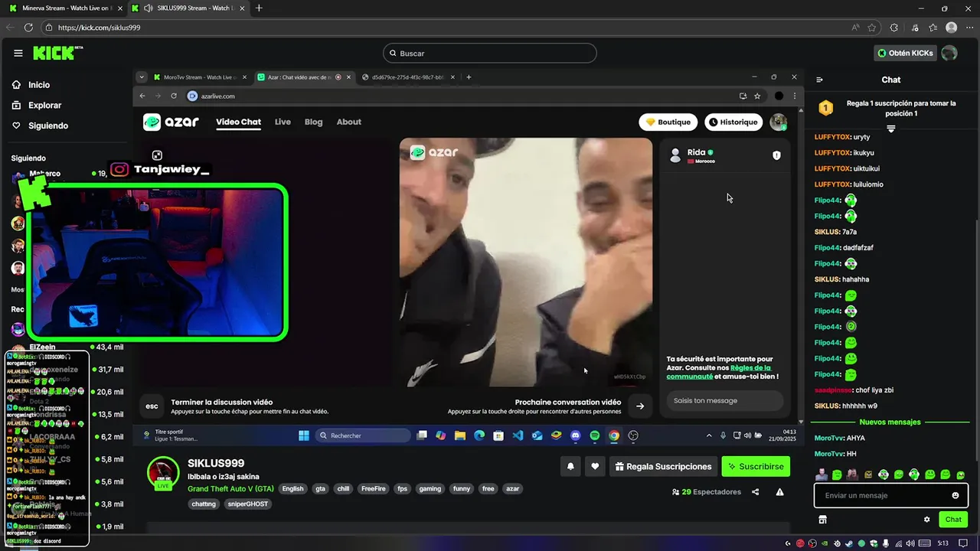Viewport: 980px width, 551px height.
Task: Open chat settings gear icon
Action: click(x=926, y=520)
